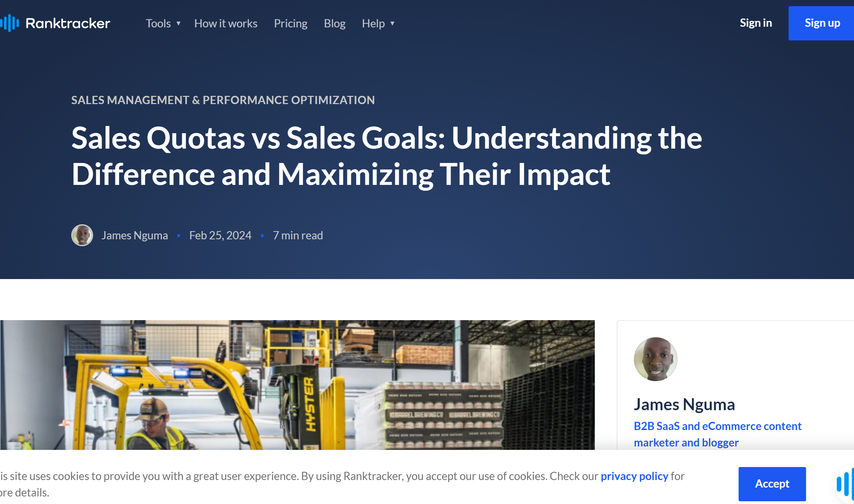Go to the Pricing page
Image resolution: width=854 pixels, height=504 pixels.
tap(290, 23)
